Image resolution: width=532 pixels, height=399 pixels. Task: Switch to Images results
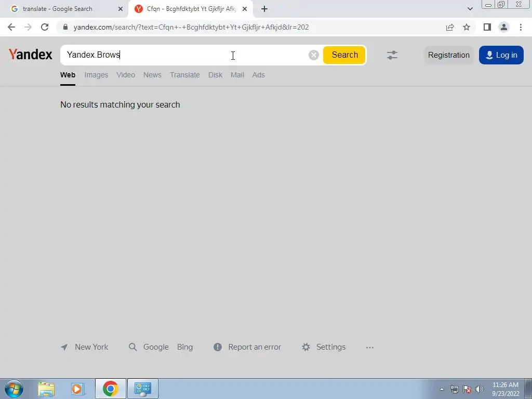coord(96,75)
